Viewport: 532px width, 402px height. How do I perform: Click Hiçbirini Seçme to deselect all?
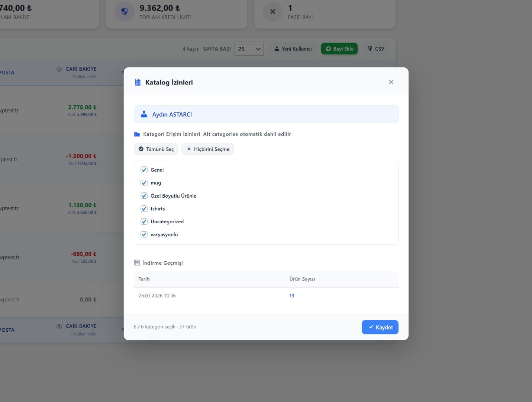207,149
